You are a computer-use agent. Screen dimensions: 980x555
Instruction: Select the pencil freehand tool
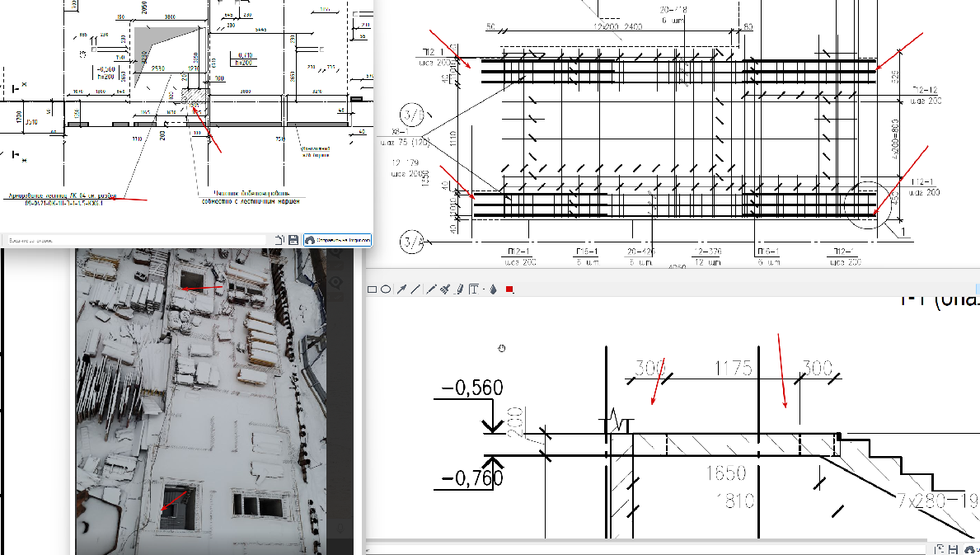click(x=430, y=289)
